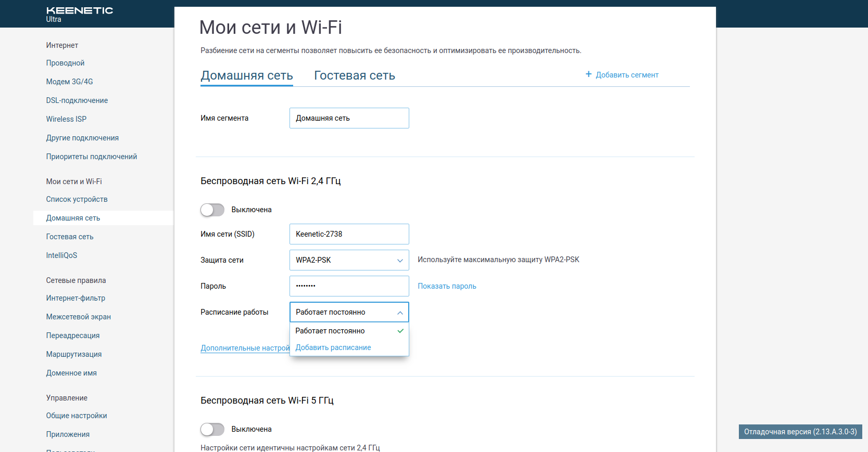868x452 pixels.
Task: Click the Сетевые правила sidebar heading
Action: 76,280
